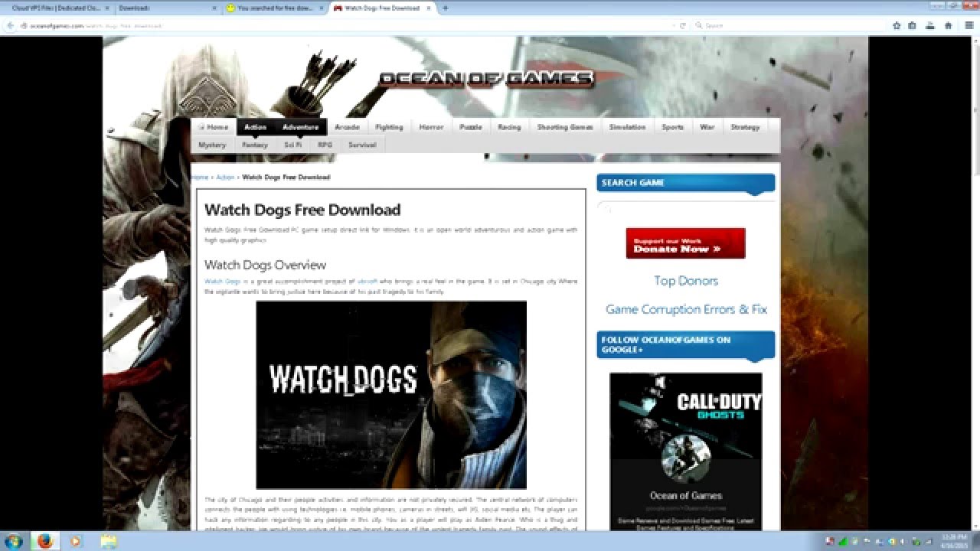The width and height of the screenshot is (980, 551).
Task: Click the Watch Dogs Overview heading
Action: 265,266
